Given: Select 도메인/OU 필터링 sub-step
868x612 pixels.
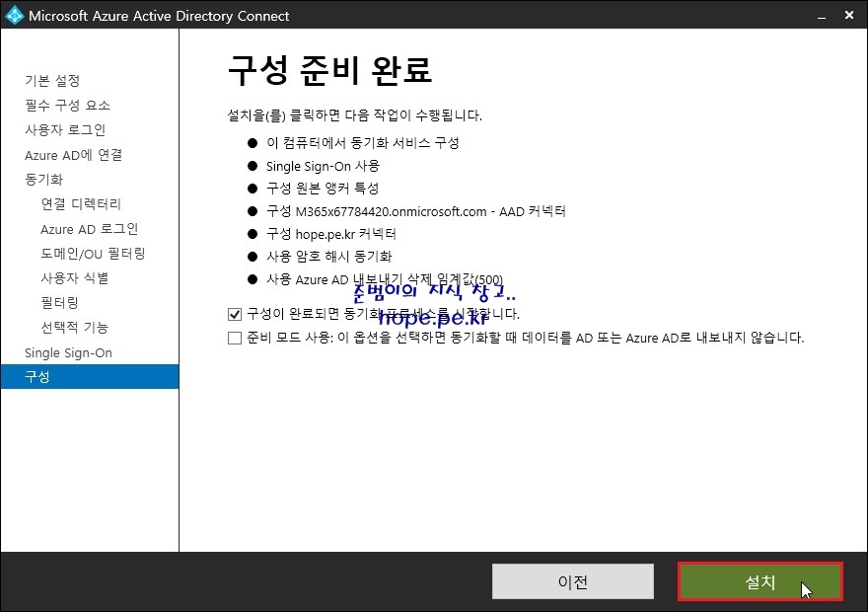Looking at the screenshot, I should pos(93,254).
